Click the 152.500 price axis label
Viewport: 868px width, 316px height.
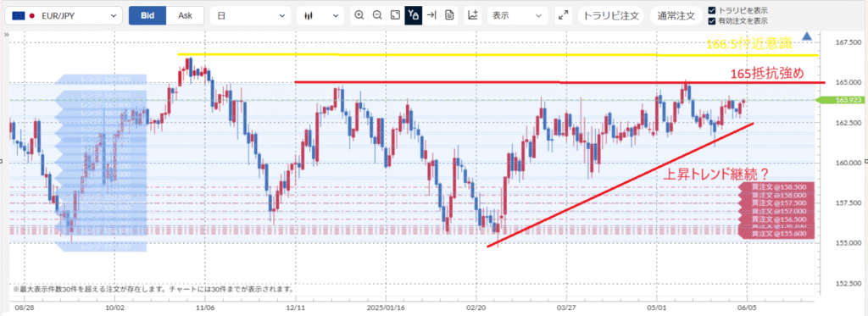(x=849, y=284)
